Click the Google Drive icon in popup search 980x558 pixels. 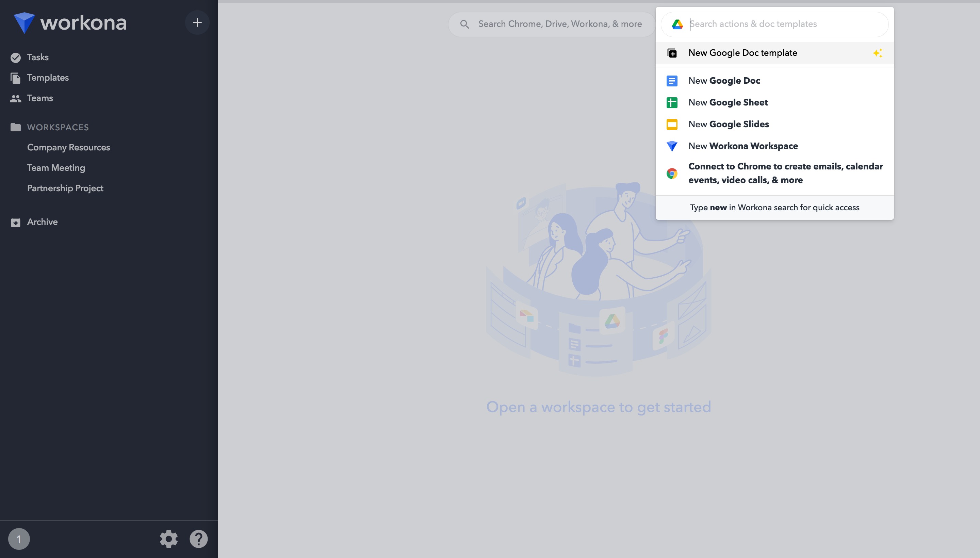(x=677, y=24)
